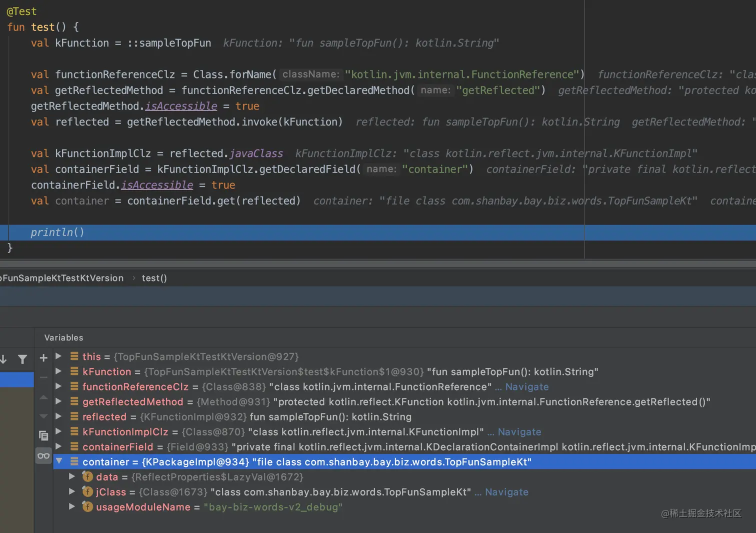Click the highlighted println() line
Screen dimensions: 756x533
(x=378, y=232)
